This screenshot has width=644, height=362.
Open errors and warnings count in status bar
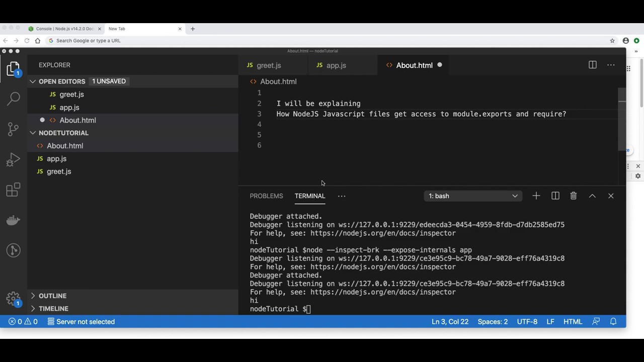tap(23, 322)
